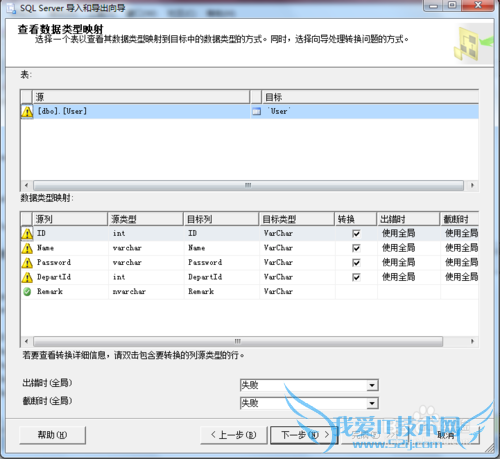Click the 源类型 column header
Screen dimensions: 500x459
click(146, 219)
